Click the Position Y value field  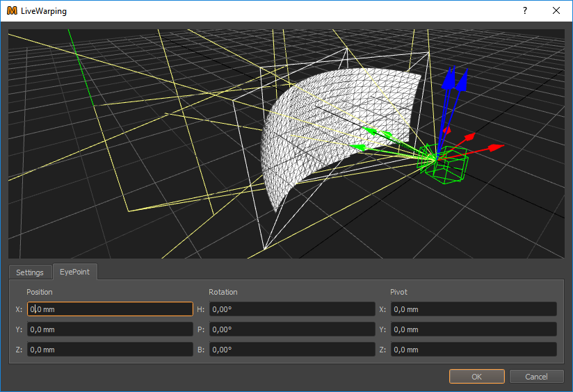point(110,329)
